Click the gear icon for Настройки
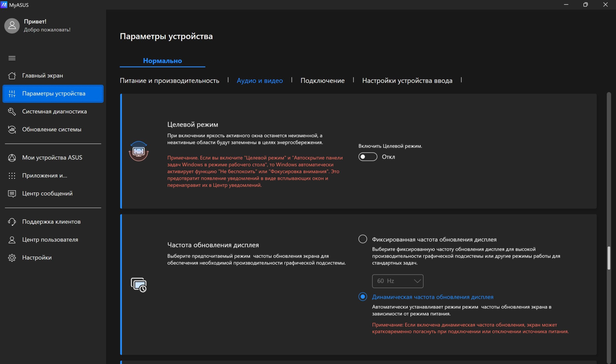Screen dimensions: 616x364 12,258
